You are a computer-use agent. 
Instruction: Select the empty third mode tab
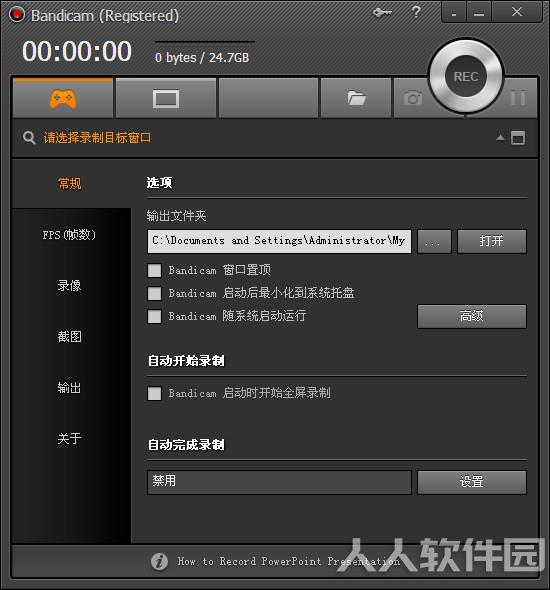click(x=268, y=98)
